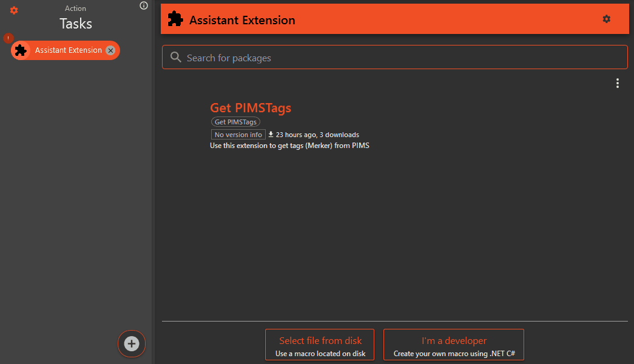Open the three-dot overflow menu
Screen dimensions: 634x364
[x=618, y=83]
